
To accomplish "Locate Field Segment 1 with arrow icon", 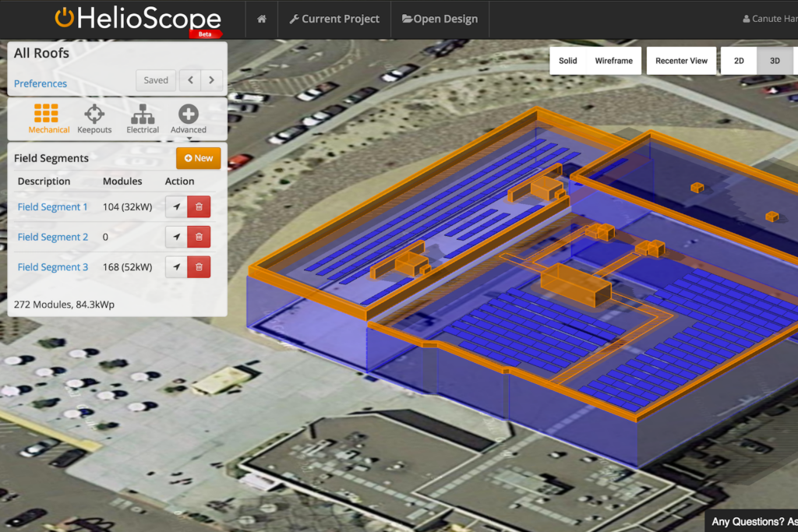I will (176, 207).
